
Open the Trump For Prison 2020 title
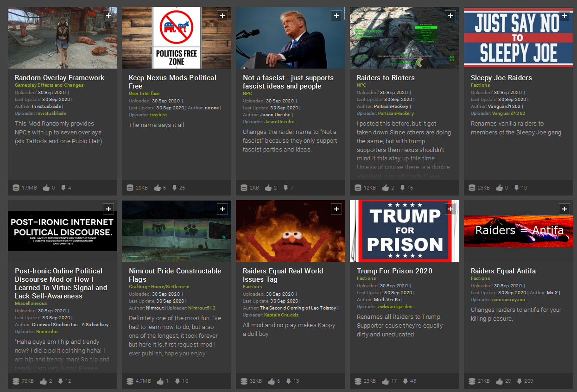point(394,271)
